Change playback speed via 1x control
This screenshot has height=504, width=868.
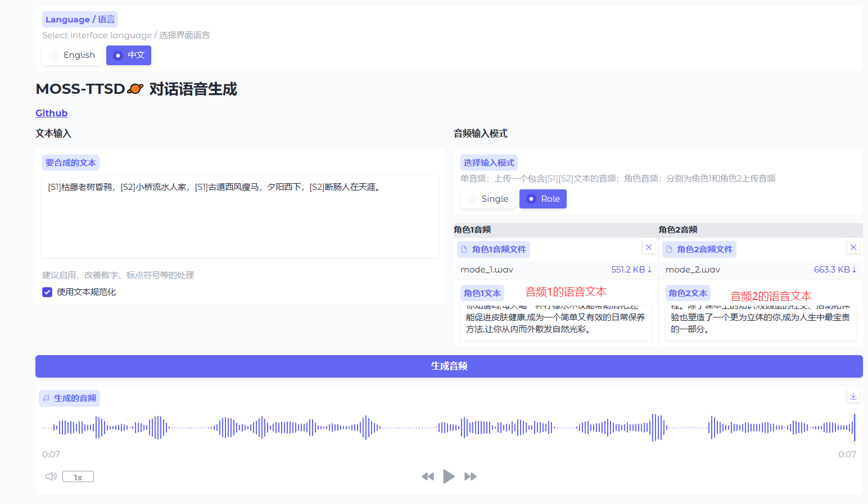(x=78, y=476)
